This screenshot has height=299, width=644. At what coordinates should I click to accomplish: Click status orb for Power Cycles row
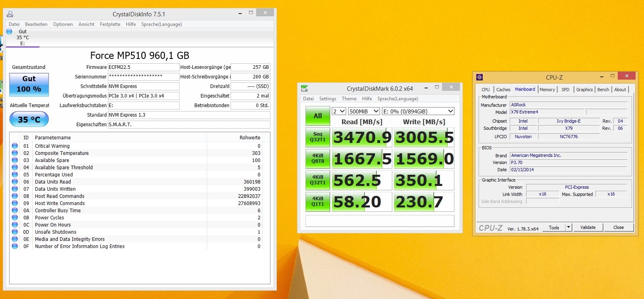[x=15, y=217]
